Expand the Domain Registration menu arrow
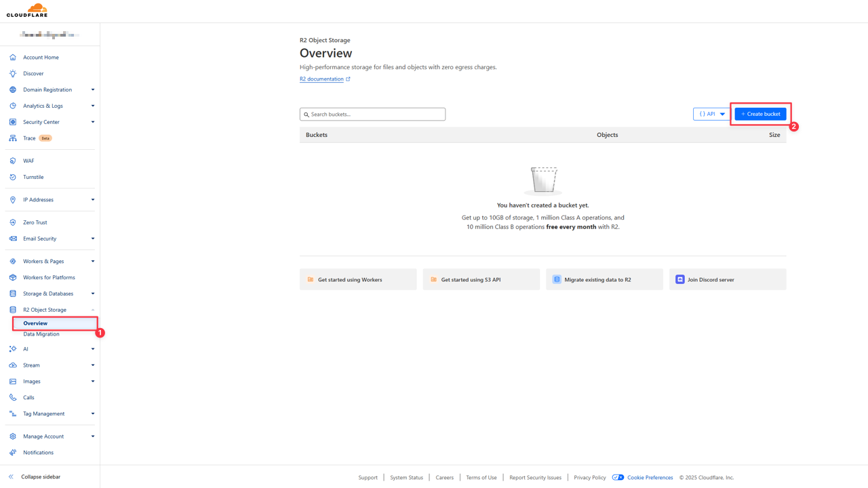The height and width of the screenshot is (488, 868). 93,89
